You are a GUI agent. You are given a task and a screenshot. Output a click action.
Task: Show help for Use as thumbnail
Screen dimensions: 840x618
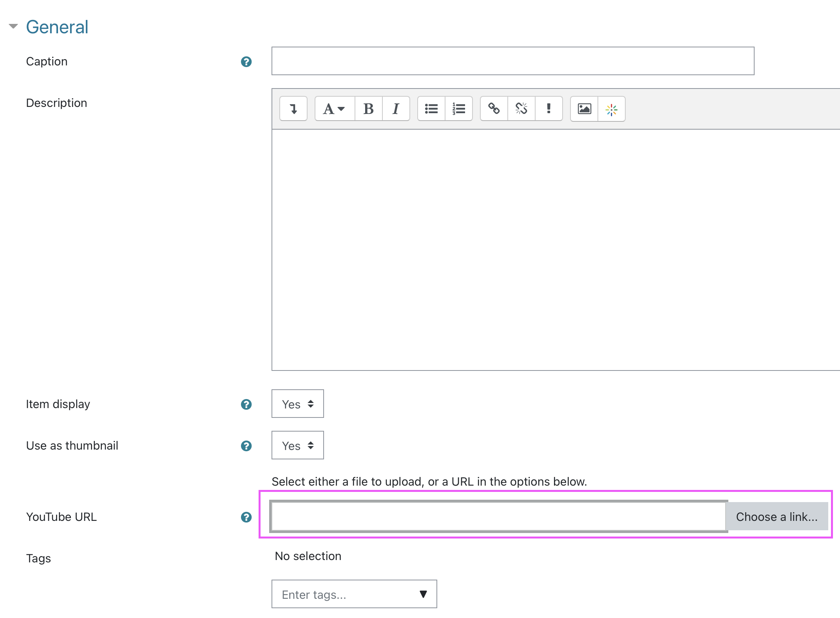pyautogui.click(x=246, y=446)
